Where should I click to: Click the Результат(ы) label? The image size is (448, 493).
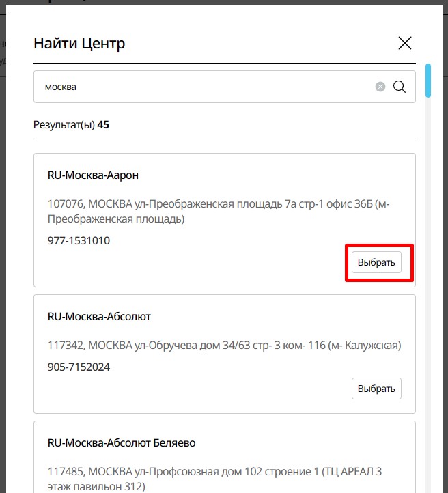pos(64,125)
